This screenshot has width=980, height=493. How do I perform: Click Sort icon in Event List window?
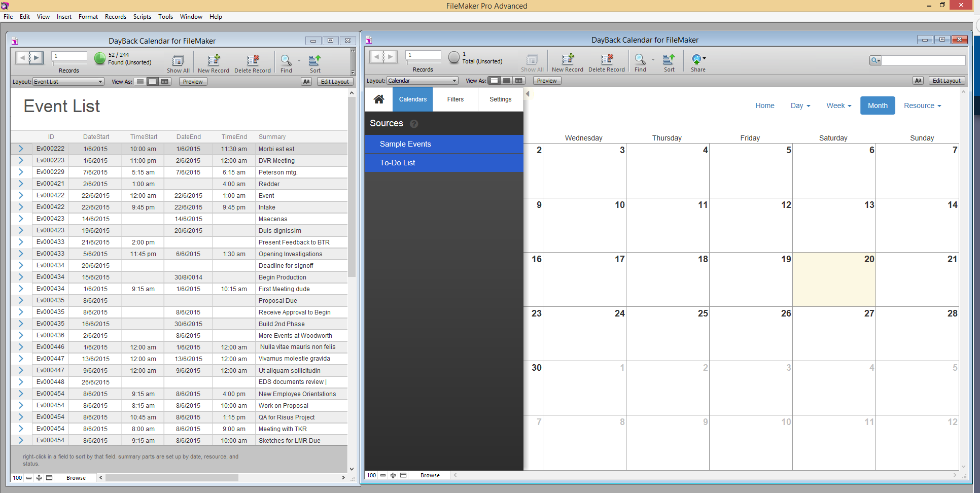[315, 60]
